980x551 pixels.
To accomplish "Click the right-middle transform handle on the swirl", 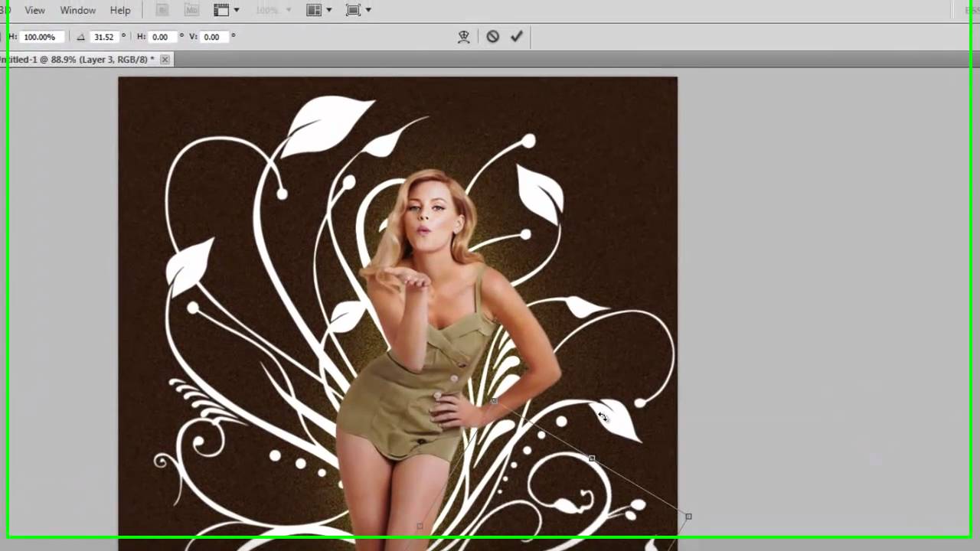I will 592,458.
